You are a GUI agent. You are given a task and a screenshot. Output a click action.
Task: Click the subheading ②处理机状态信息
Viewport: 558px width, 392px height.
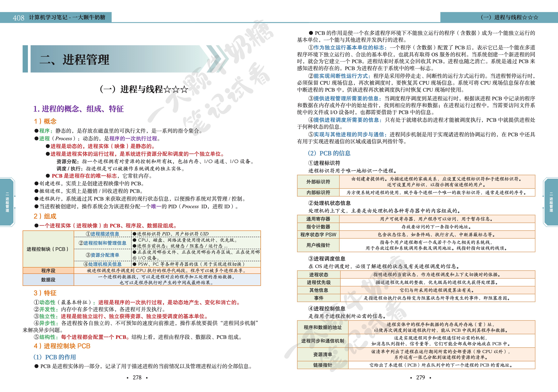click(329, 203)
